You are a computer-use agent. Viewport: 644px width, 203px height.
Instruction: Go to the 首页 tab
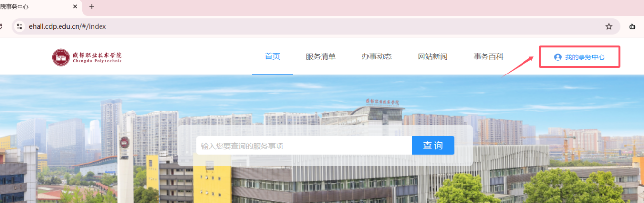[272, 56]
